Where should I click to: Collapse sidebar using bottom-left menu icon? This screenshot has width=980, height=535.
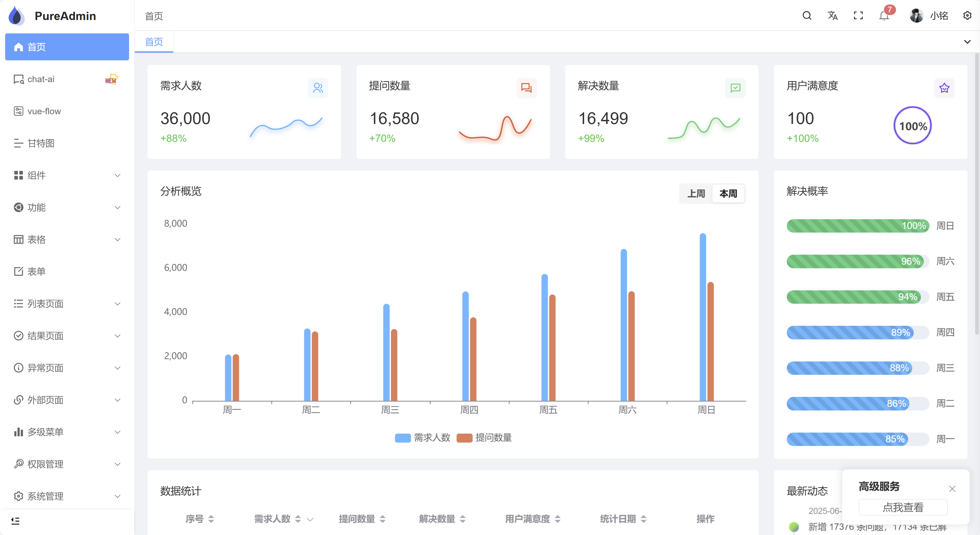tap(15, 521)
